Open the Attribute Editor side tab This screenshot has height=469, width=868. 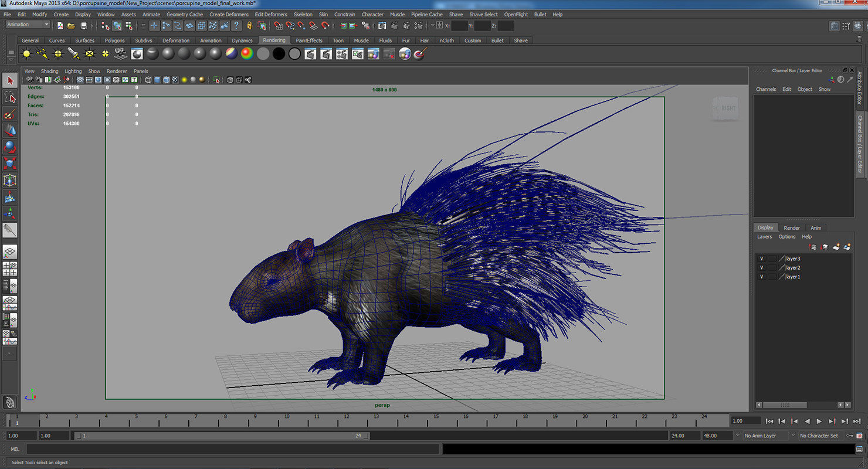pos(860,89)
